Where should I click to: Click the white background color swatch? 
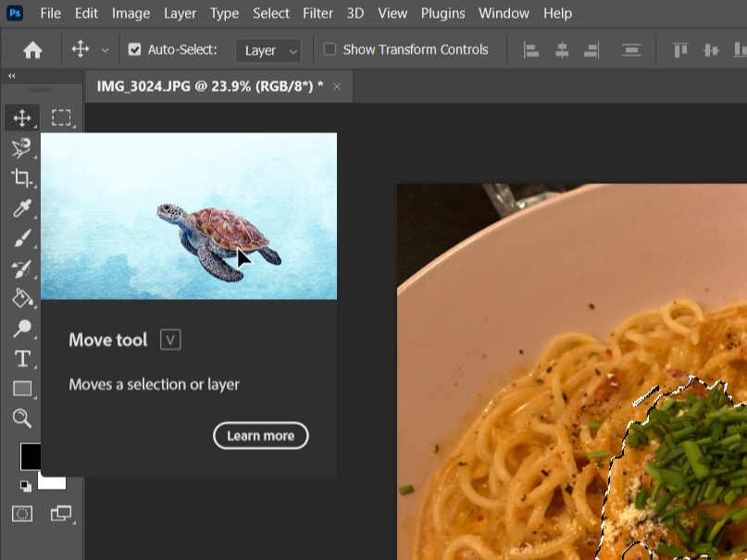(x=52, y=482)
